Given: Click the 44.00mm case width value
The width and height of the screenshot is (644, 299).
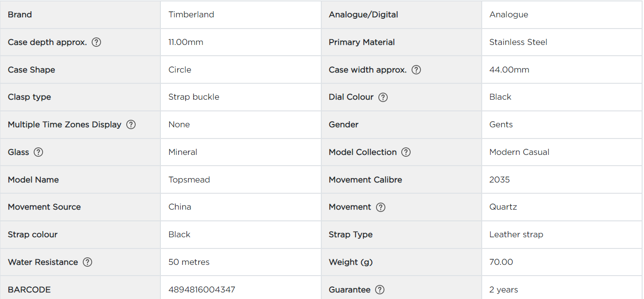Looking at the screenshot, I should point(509,70).
